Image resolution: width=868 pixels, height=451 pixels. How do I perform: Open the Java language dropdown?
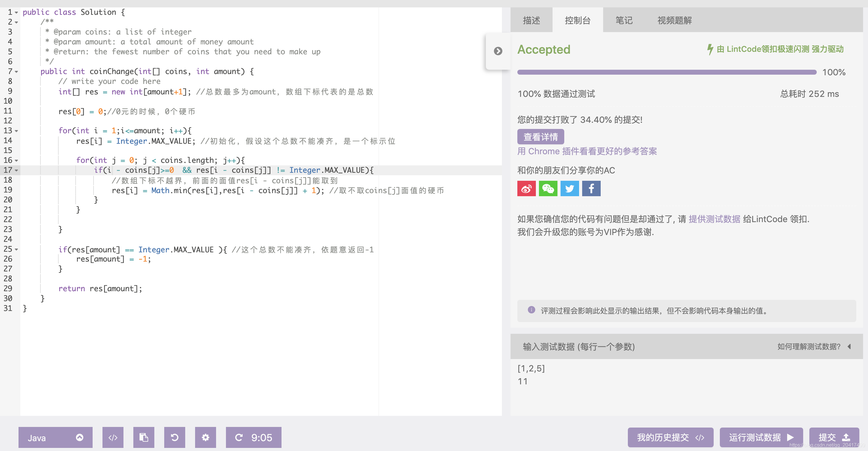click(55, 437)
